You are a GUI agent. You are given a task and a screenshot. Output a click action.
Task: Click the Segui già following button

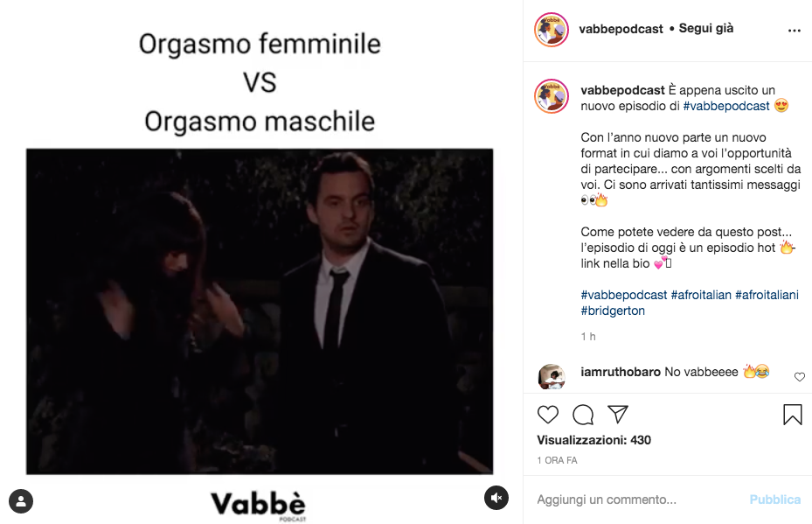click(706, 29)
